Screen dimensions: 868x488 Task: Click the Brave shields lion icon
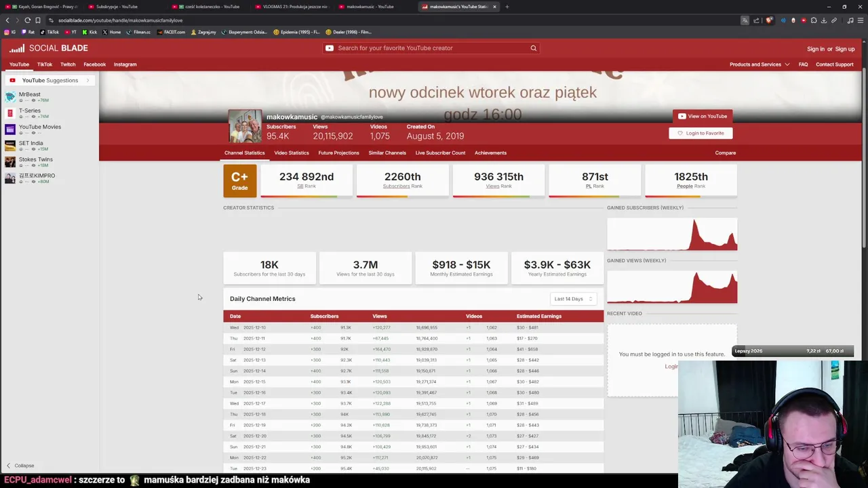(x=768, y=20)
